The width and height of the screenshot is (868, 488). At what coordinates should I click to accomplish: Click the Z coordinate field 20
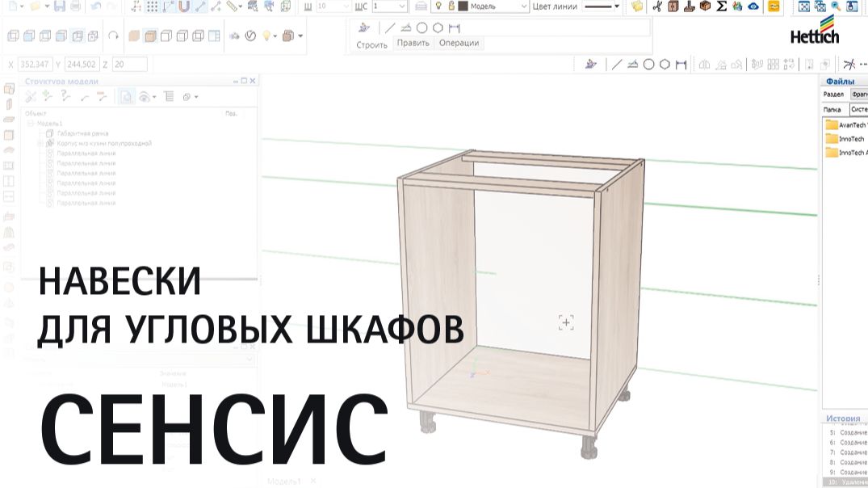pyautogui.click(x=130, y=65)
